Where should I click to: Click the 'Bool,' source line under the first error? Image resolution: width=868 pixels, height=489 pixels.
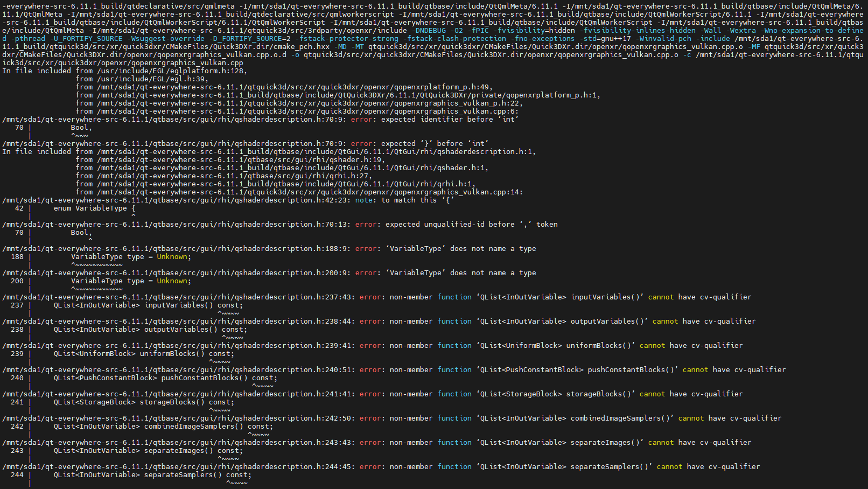(x=81, y=128)
